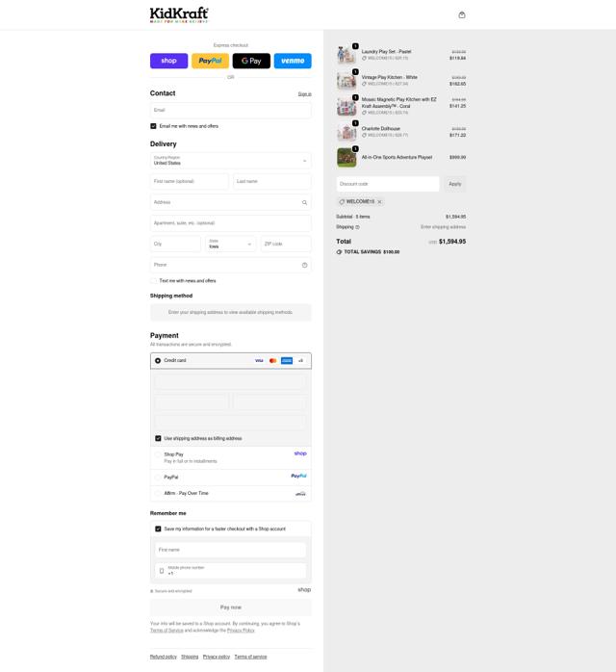Image resolution: width=616 pixels, height=672 pixels.
Task: Select Affirm - Pay Over Time option
Action: point(158,494)
